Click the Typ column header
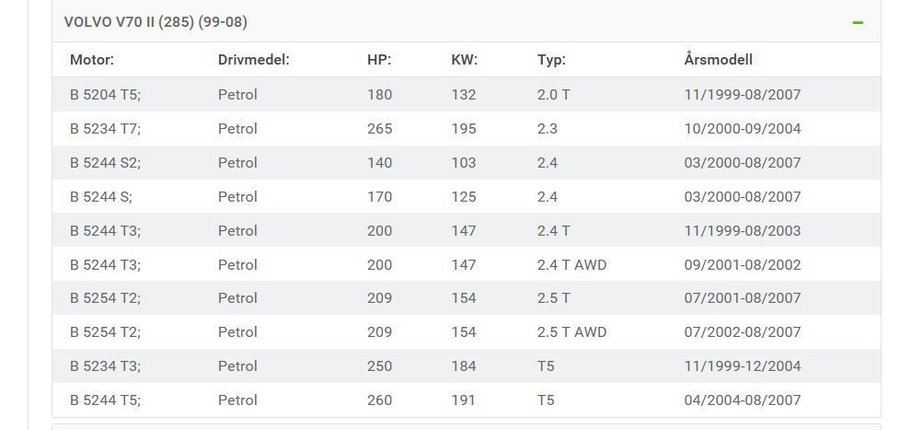Image resolution: width=900 pixels, height=430 pixels. click(x=551, y=60)
